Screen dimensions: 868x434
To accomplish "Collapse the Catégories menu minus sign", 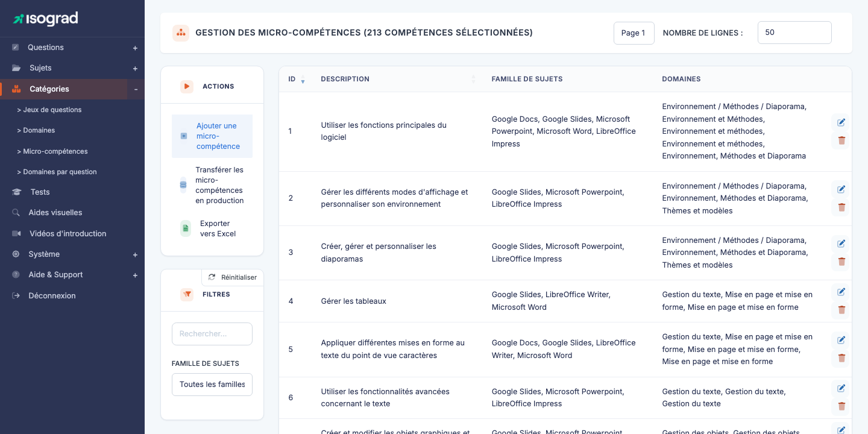I will tap(136, 89).
